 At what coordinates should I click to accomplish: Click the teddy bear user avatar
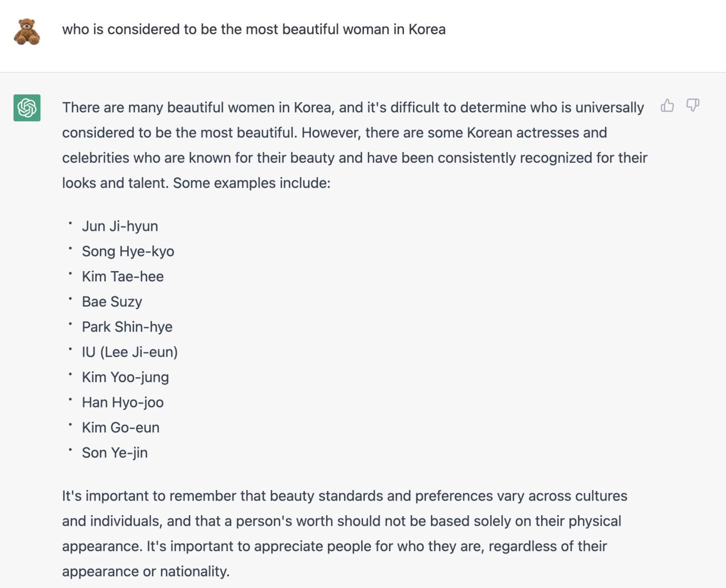point(27,31)
